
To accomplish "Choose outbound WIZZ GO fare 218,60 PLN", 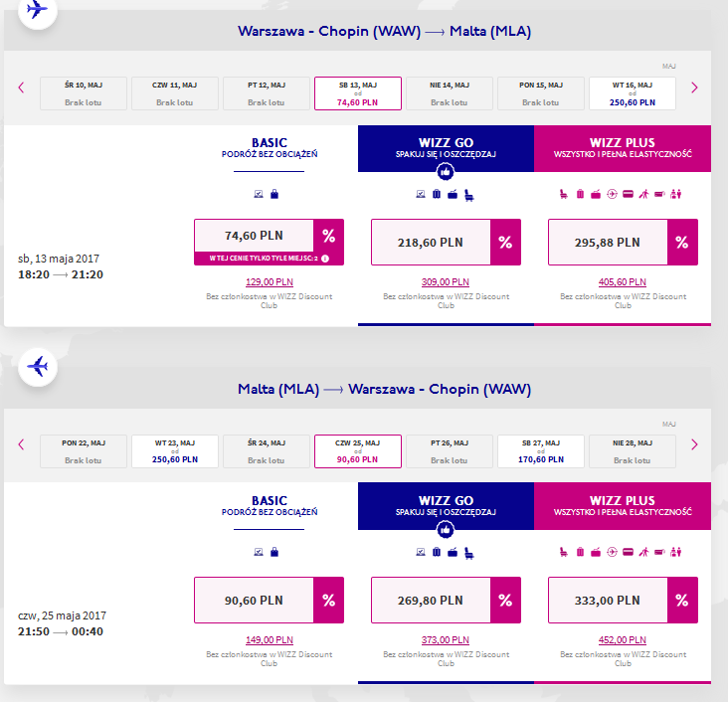I will click(431, 243).
